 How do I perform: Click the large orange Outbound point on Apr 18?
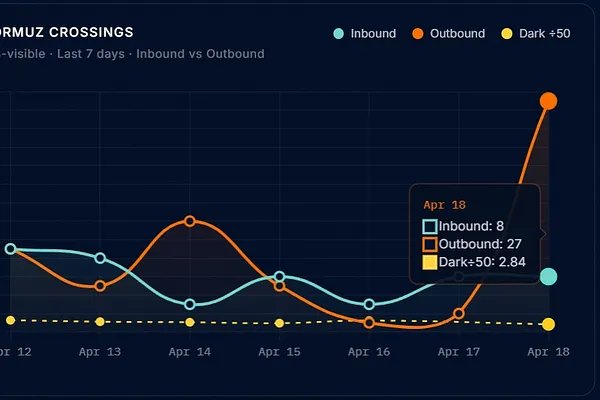click(x=548, y=100)
